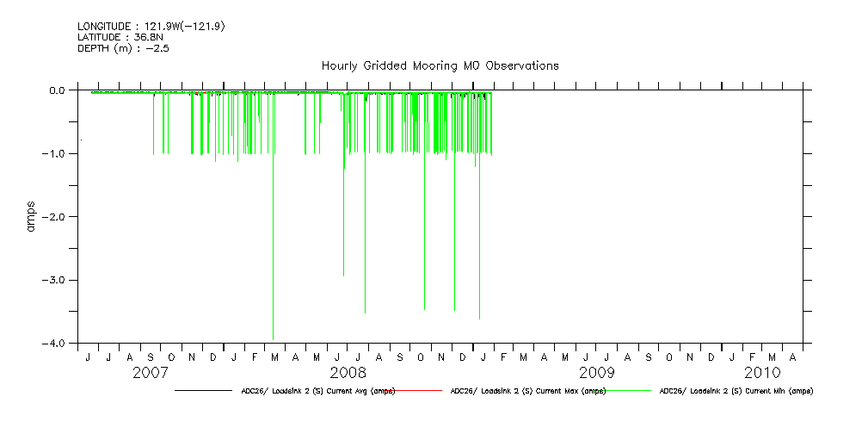
Task: Click the Loadsink 2 Current Min legend entry
Action: pos(736,391)
